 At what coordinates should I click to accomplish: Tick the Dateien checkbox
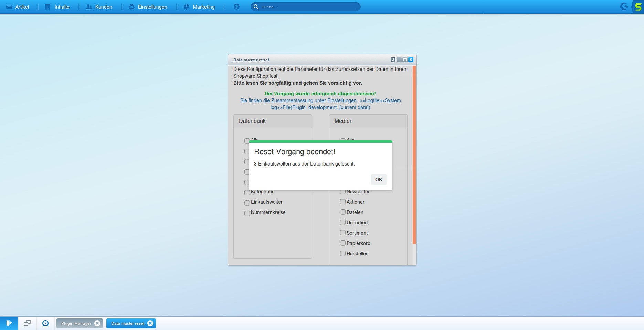click(x=342, y=212)
